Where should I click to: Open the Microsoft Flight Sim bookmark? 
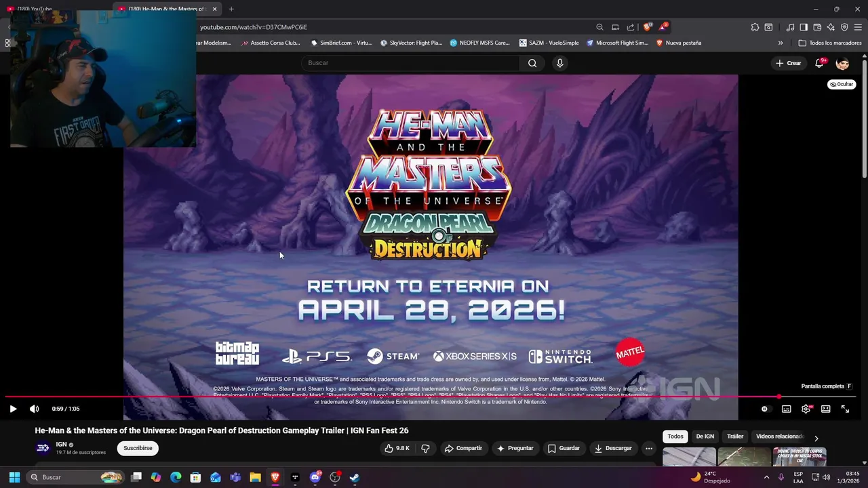(x=617, y=43)
